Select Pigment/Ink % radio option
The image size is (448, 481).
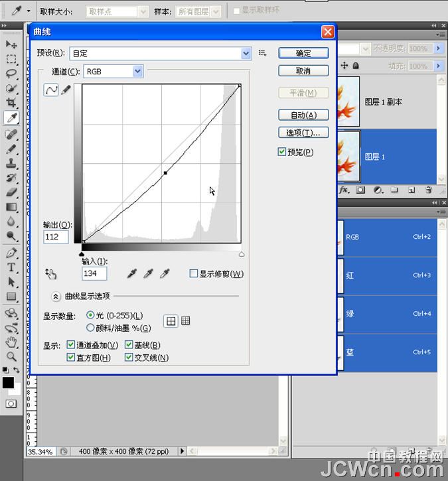tap(90, 328)
